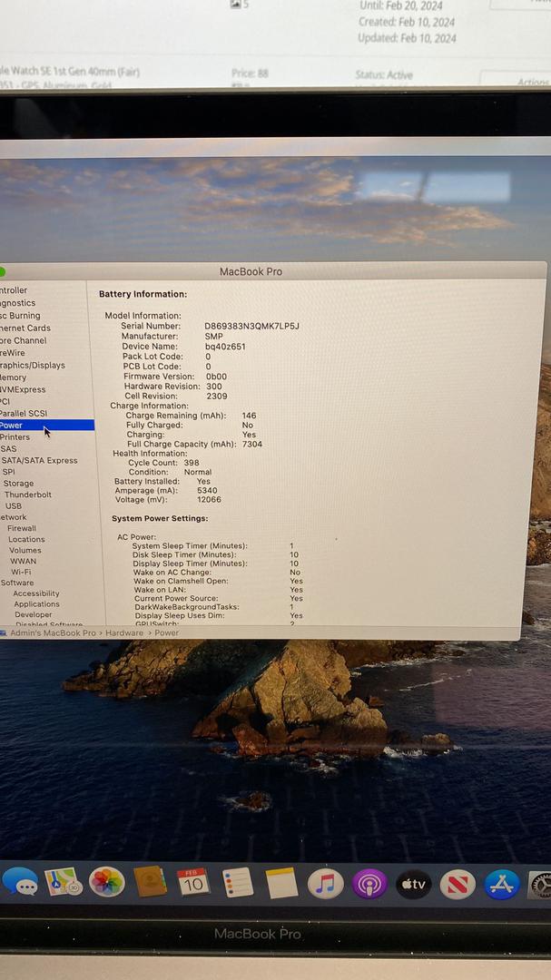Click Battery Information heading
This screenshot has width=551, height=980.
[143, 294]
